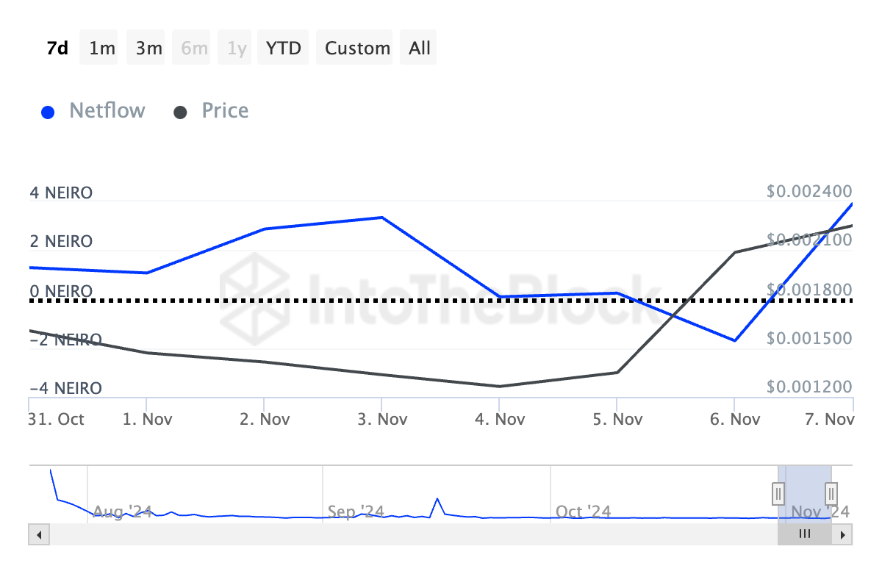Click the Sep '24 navigator marker
882x588 pixels.
355,512
